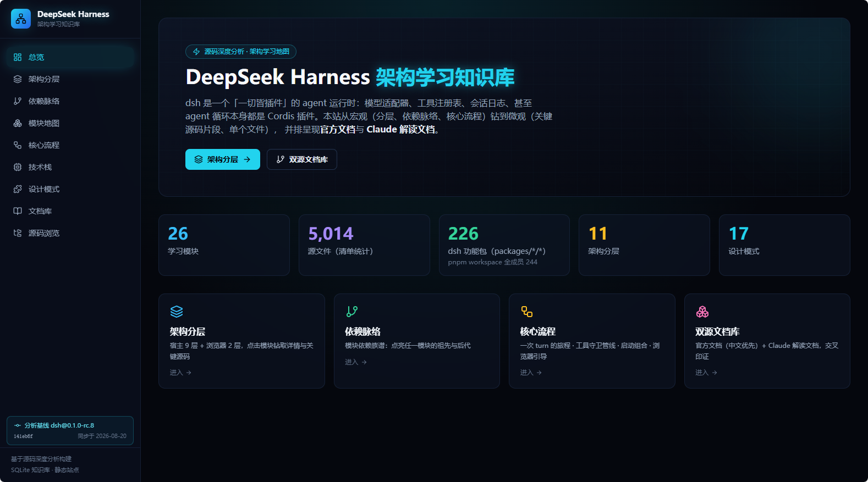Click the 同步于 2026-08-20 sync date
This screenshot has height=482, width=868.
102,436
